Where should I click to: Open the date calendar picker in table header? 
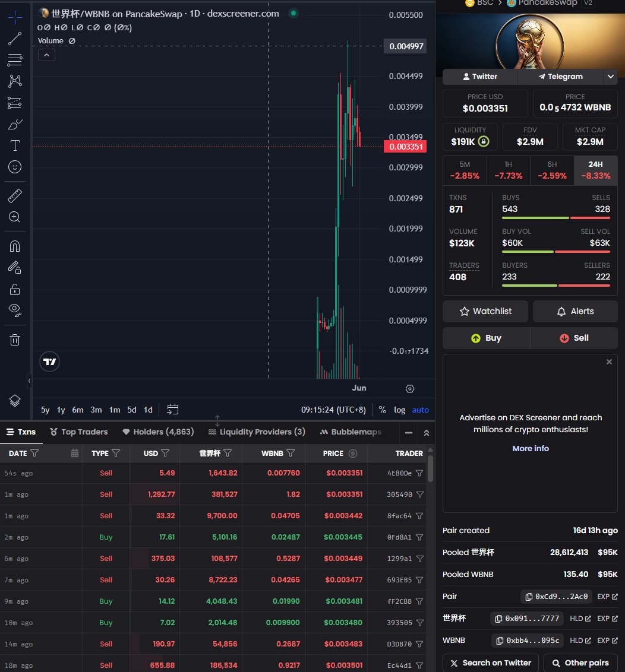[75, 453]
